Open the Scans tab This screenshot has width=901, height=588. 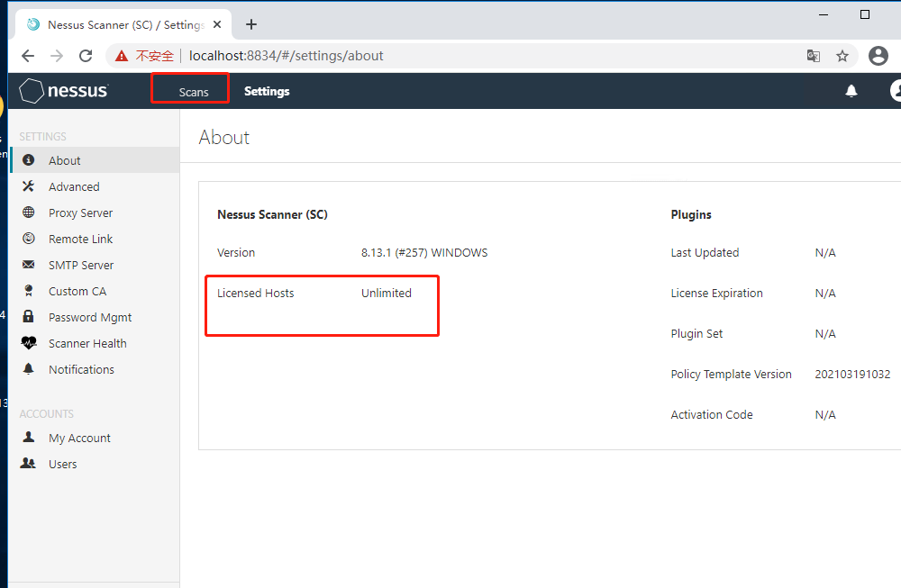click(x=194, y=92)
